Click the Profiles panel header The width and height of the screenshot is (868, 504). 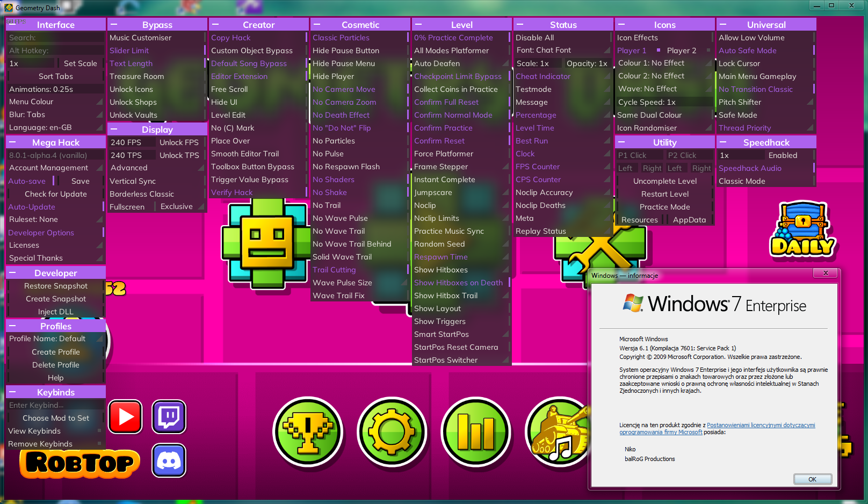coord(55,326)
